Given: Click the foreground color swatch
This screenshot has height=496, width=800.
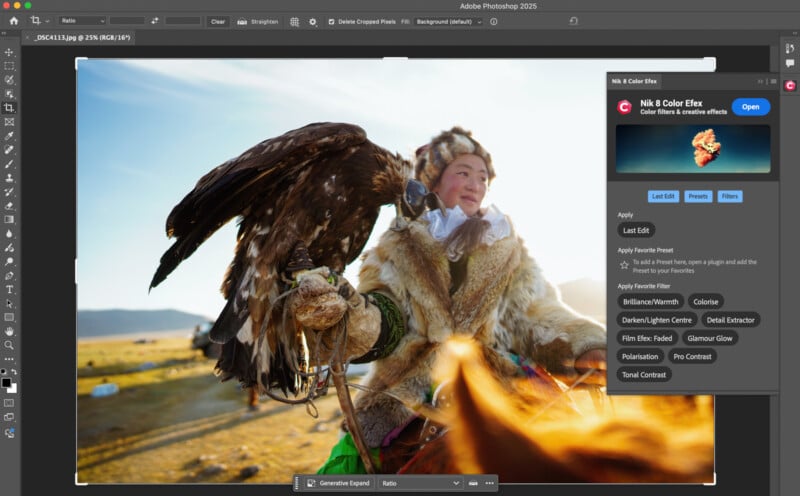Looking at the screenshot, I should [x=6, y=381].
